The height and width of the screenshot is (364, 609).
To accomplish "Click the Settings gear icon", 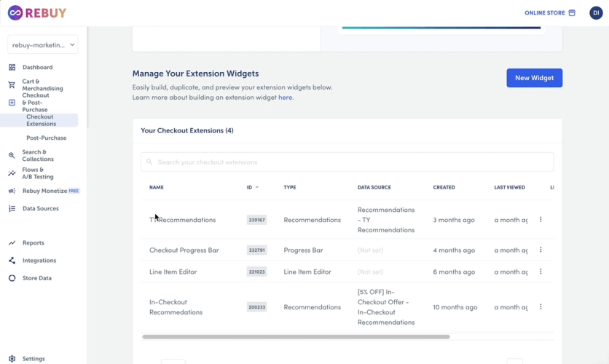I will [x=12, y=359].
